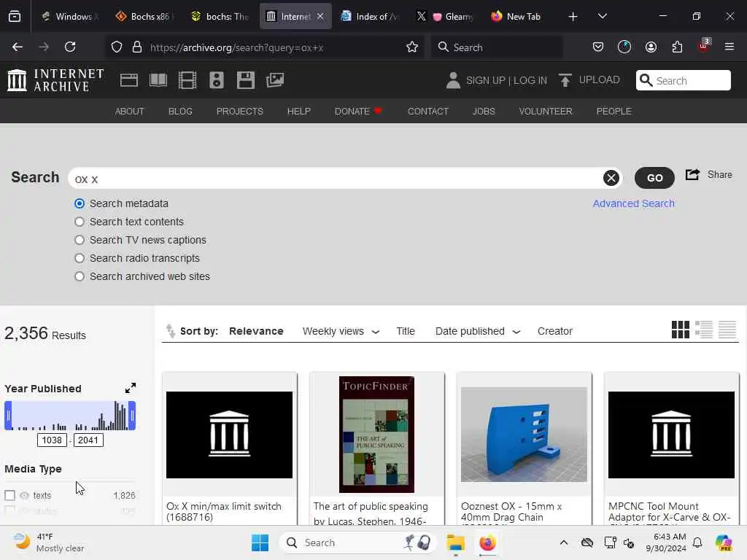The width and height of the screenshot is (747, 560).
Task: Bookmark this page with star icon
Action: point(412,47)
